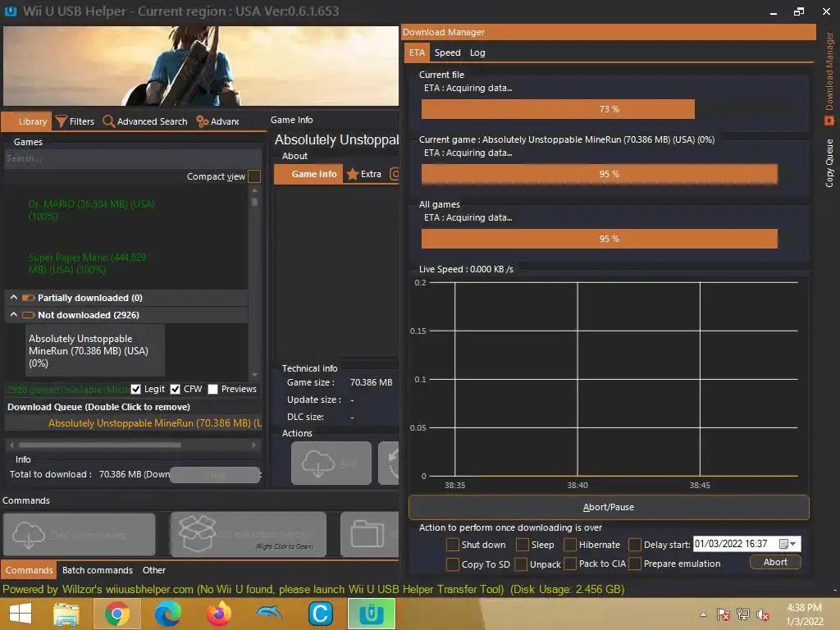Toggle Compact view checkbox

pyautogui.click(x=254, y=176)
